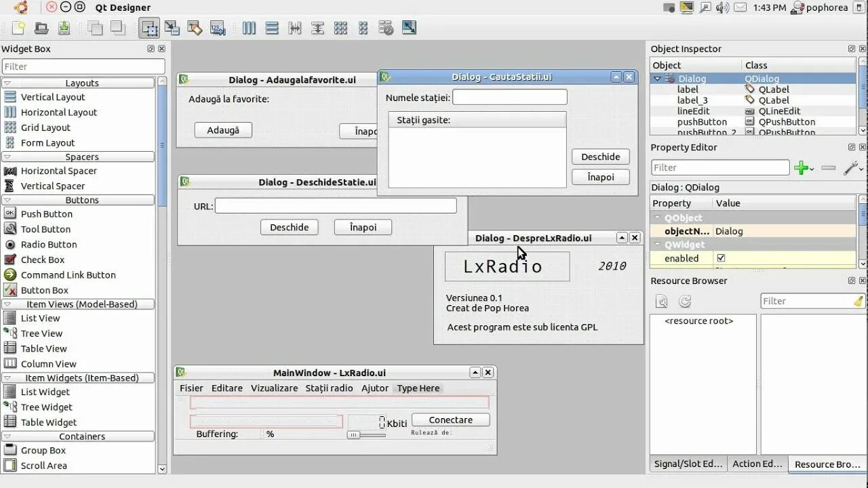
Task: Click Deschide button in DeschideStatie dialog
Action: tap(290, 227)
